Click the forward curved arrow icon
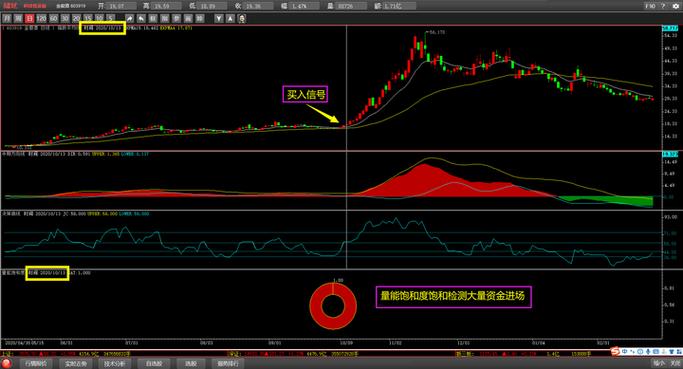 129,18
